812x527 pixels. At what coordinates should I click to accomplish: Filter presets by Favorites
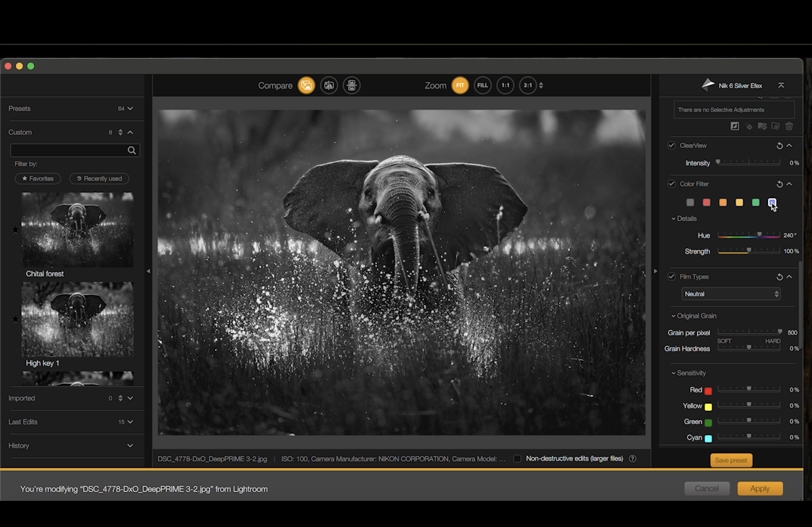[37, 179]
